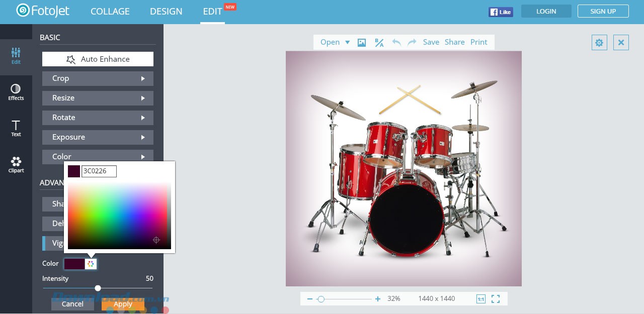644x314 pixels.
Task: Open the color palette picker icon
Action: [91, 264]
